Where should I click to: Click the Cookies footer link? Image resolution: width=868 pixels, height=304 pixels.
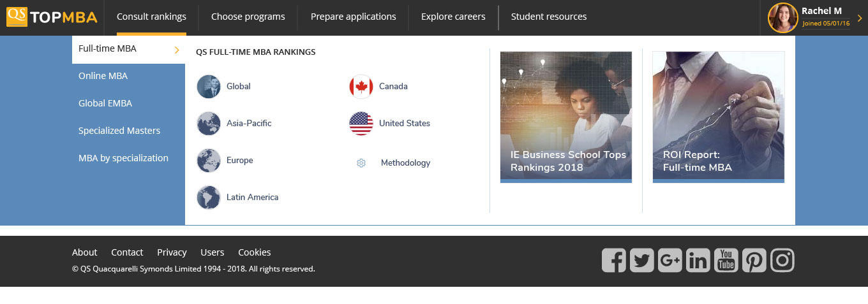255,252
